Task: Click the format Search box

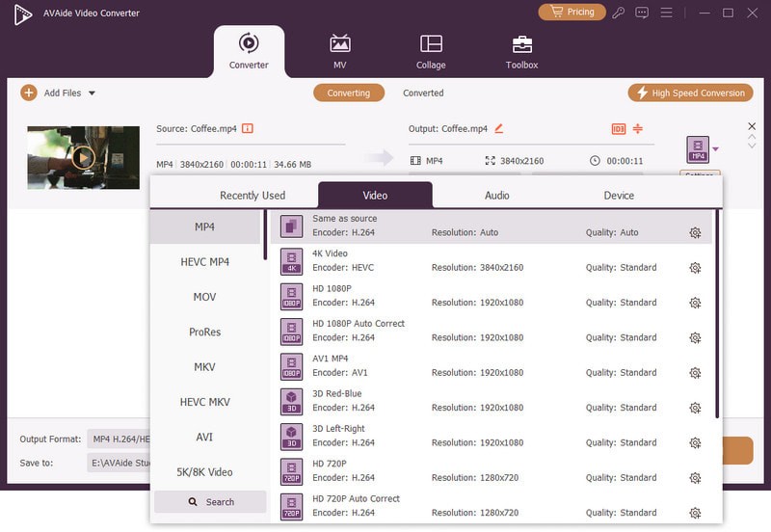Action: (x=210, y=501)
